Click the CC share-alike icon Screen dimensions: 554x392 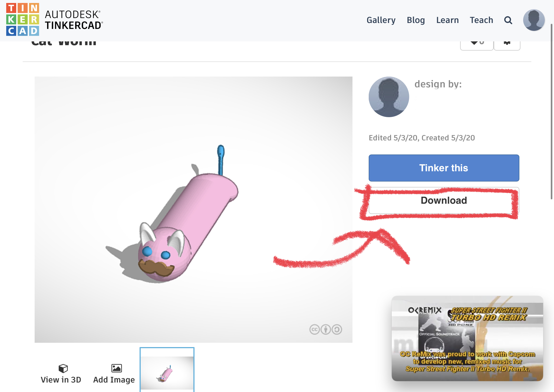(337, 330)
